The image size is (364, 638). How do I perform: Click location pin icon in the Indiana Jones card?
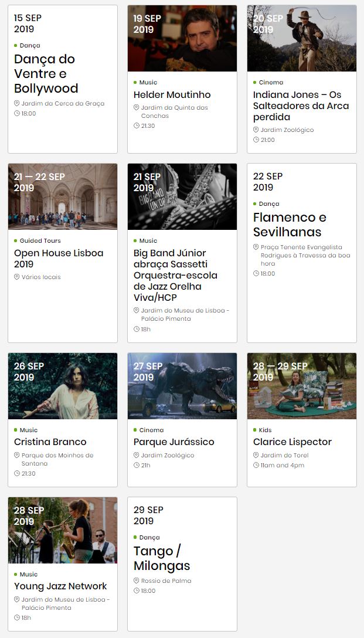pos(256,130)
